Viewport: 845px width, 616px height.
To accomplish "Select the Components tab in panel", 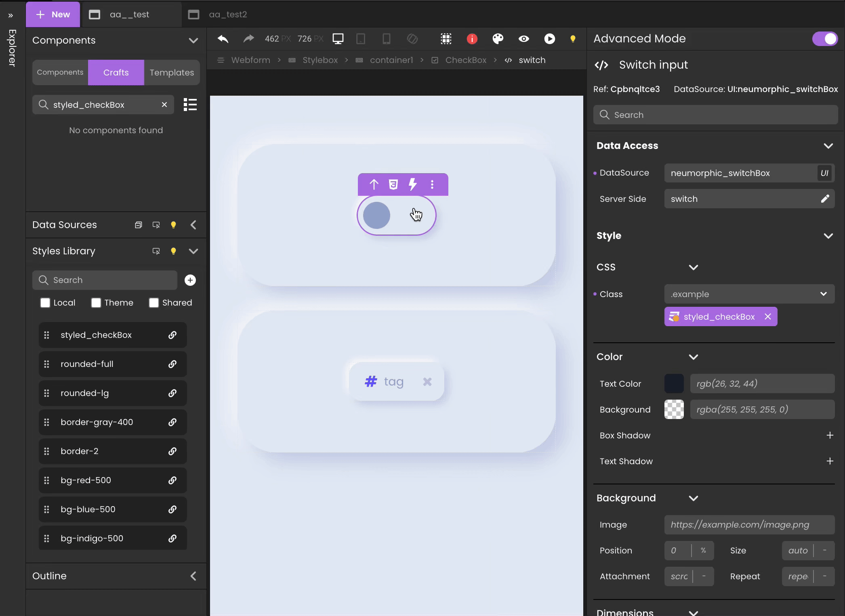I will [60, 72].
